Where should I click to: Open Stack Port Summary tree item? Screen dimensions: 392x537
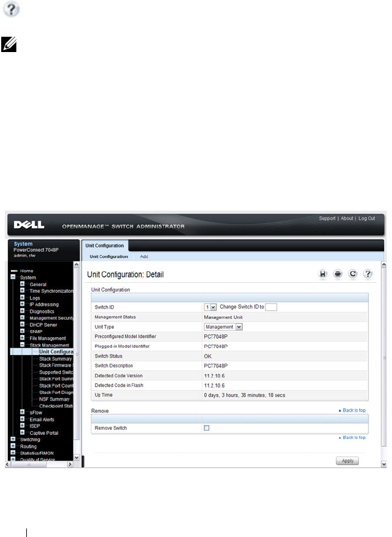coord(56,379)
